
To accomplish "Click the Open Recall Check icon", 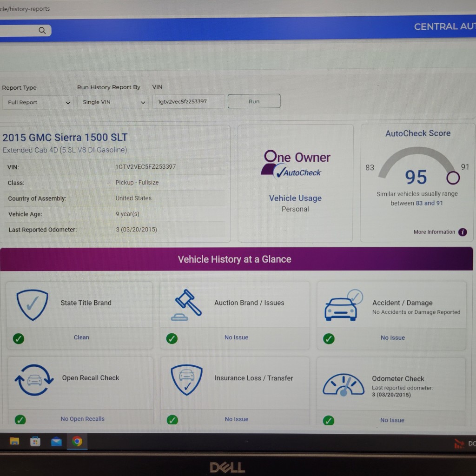I will tap(34, 380).
